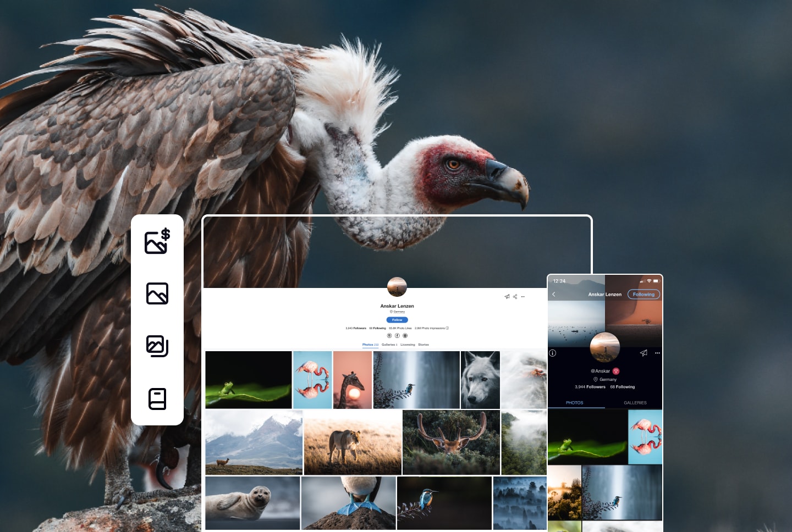Open the three-dot menu on desktop profile
Image resolution: width=792 pixels, height=532 pixels.
[x=523, y=297]
